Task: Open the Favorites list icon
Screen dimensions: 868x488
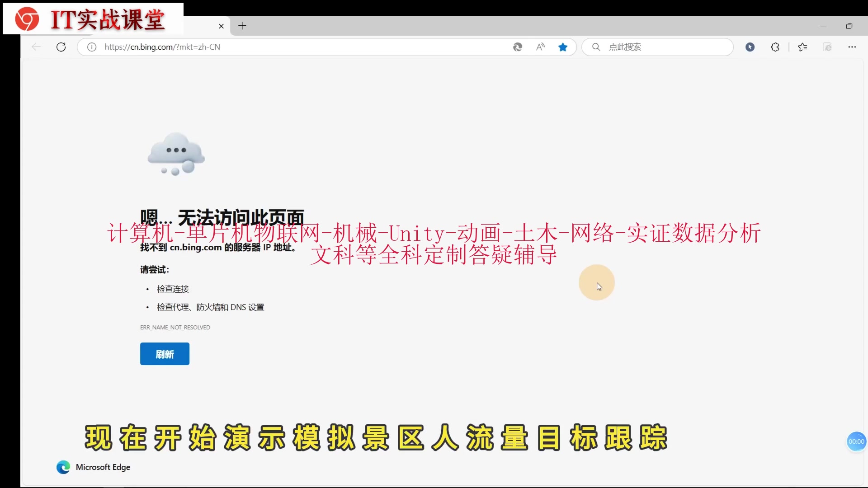Action: [x=802, y=47]
